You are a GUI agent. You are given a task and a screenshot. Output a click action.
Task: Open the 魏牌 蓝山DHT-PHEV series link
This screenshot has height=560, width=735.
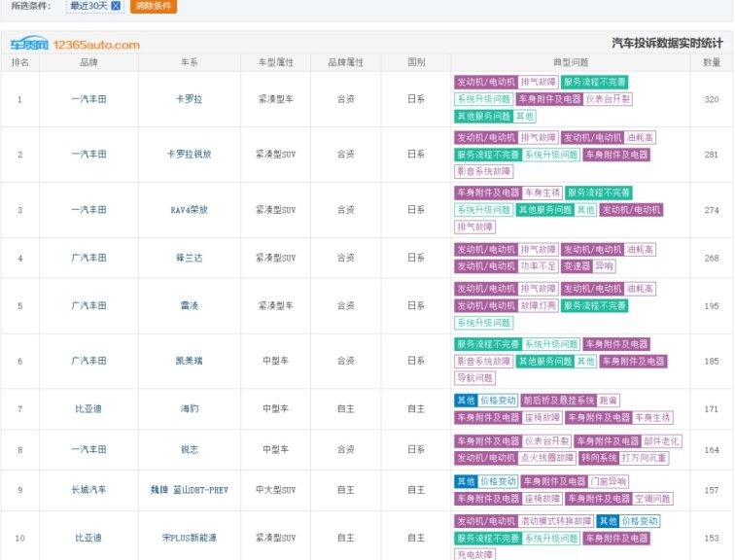tap(190, 490)
